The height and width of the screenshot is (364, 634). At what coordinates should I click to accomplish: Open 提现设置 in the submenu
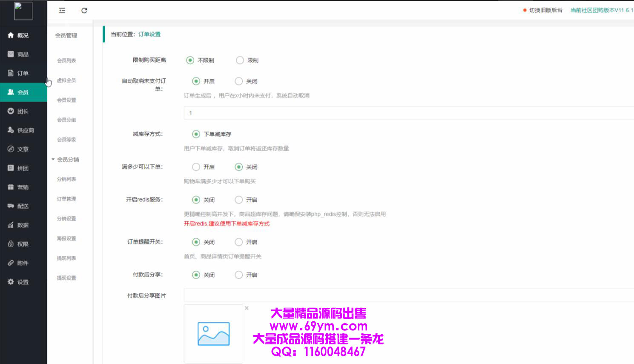click(x=66, y=278)
